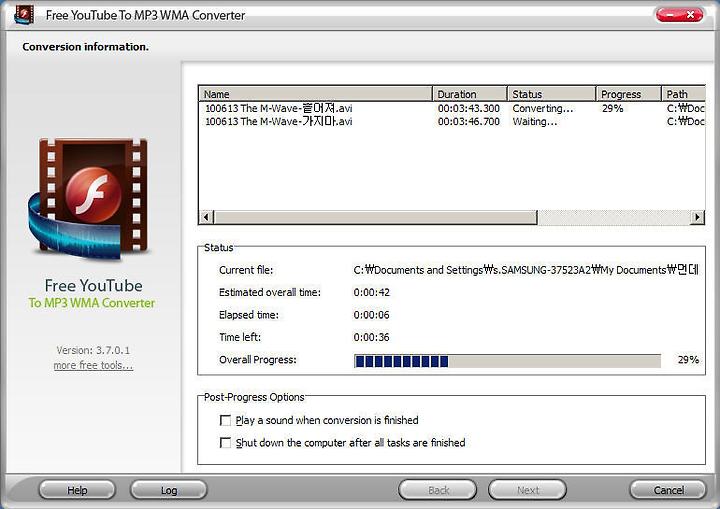Click the app icon in title bar

[x=24, y=15]
